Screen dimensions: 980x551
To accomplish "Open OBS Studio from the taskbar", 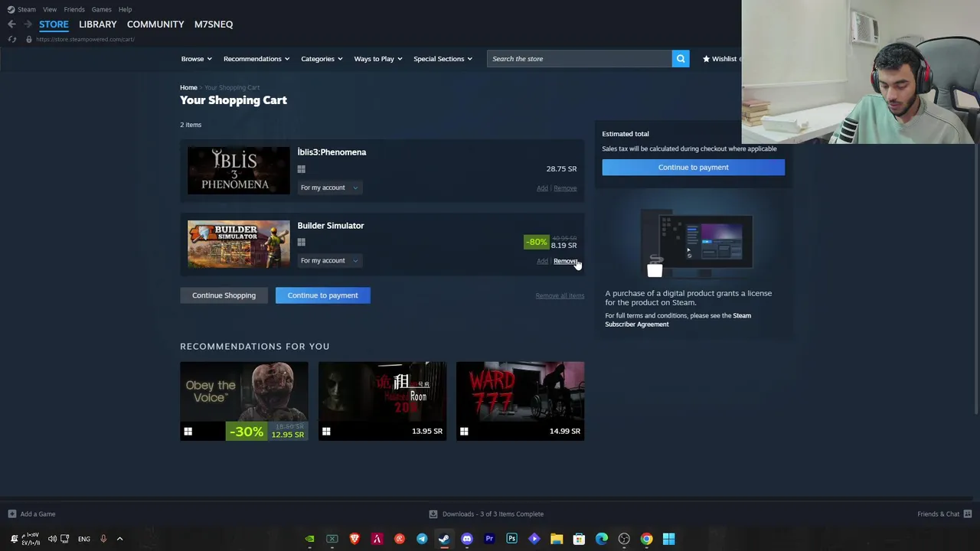I will 624,539.
